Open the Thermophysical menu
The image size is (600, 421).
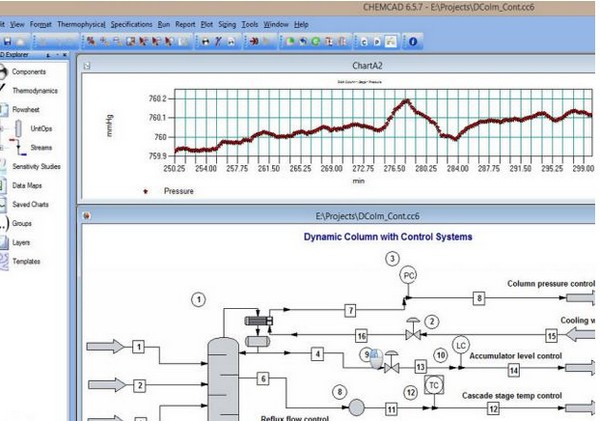click(x=81, y=24)
